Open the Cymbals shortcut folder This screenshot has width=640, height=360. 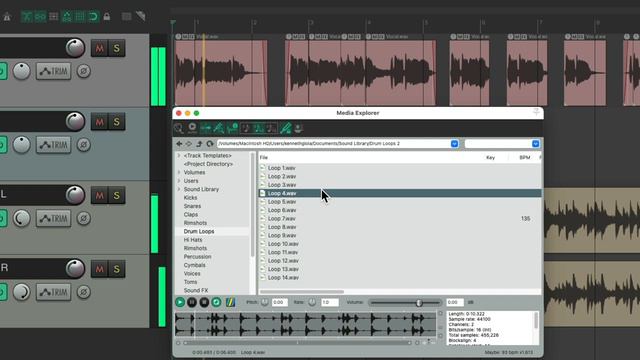click(x=194, y=265)
